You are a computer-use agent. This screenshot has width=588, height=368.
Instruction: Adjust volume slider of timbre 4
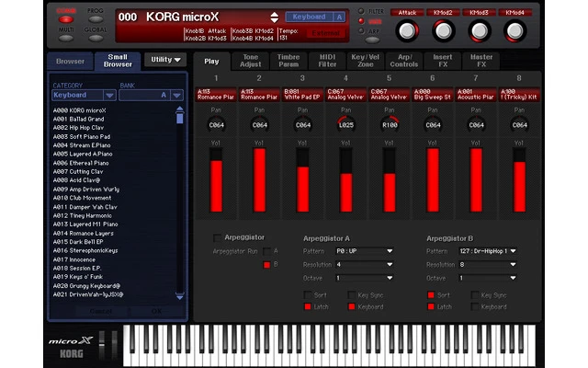point(346,180)
